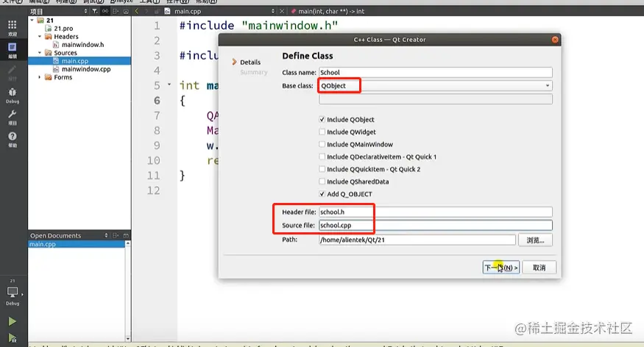Screen dimensions: 644x347
Task: Expand the Forms folder
Action: click(40, 77)
